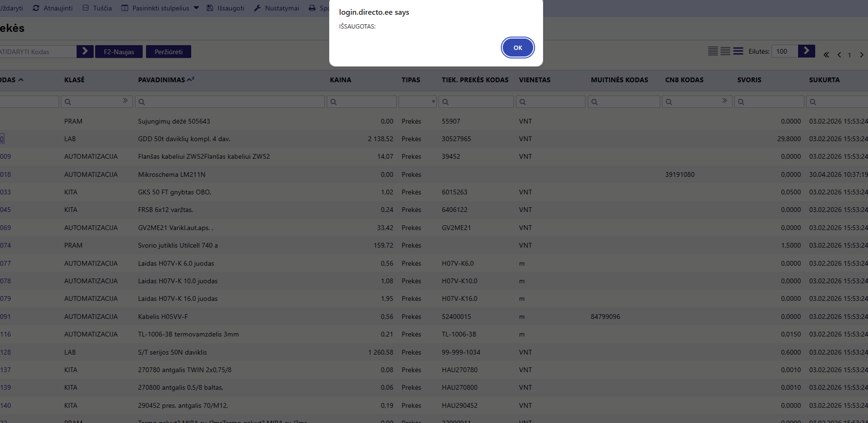The width and height of the screenshot is (868, 423).
Task: Focus the Eilutės rows count field
Action: [784, 51]
